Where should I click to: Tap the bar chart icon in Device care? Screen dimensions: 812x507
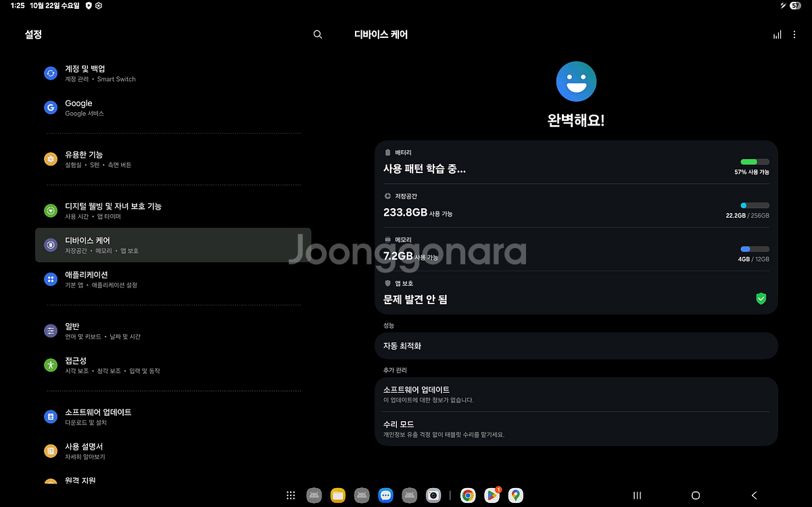[777, 34]
